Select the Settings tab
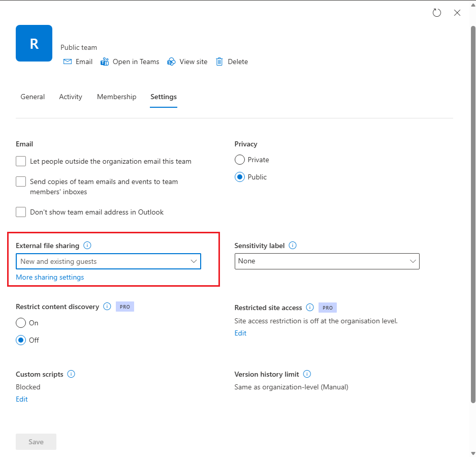The width and height of the screenshot is (476, 457). [164, 97]
